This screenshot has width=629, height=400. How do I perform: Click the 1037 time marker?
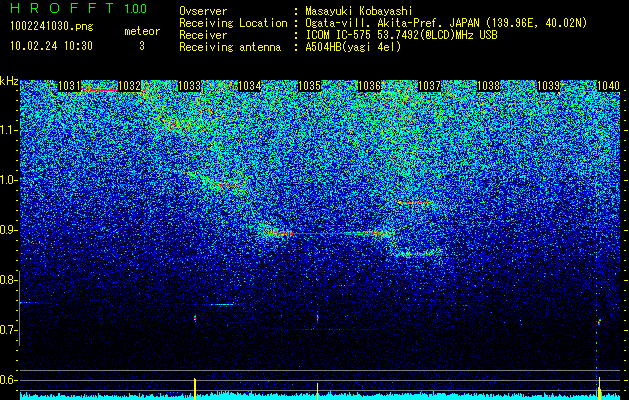429,86
